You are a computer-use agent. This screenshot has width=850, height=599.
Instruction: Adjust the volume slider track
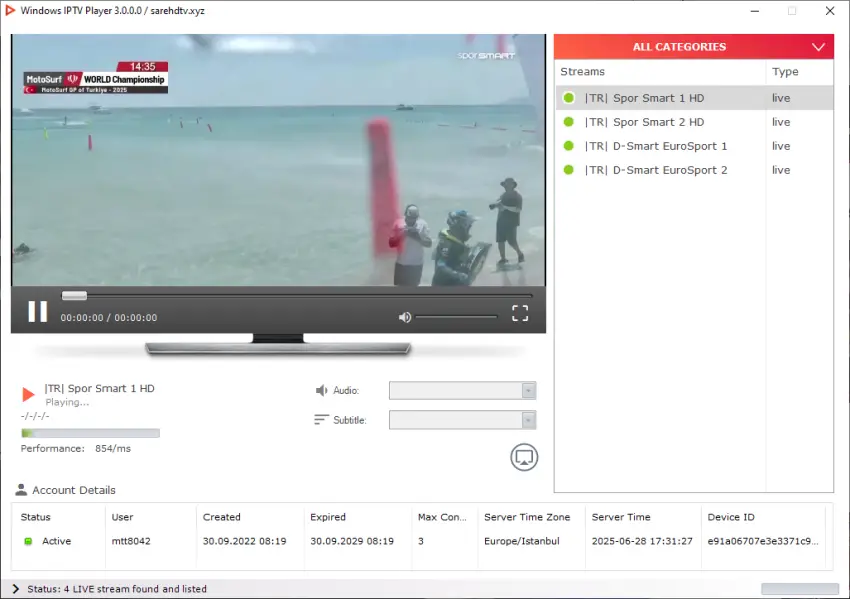point(456,317)
